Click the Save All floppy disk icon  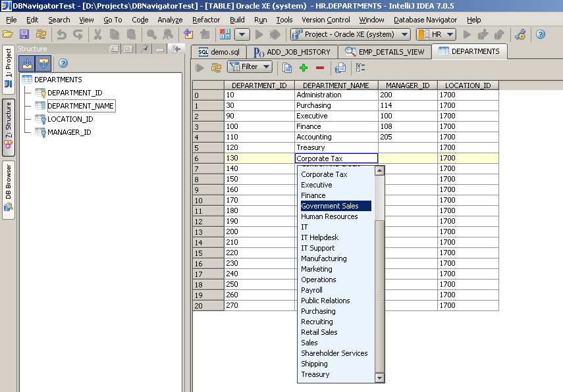point(24,34)
